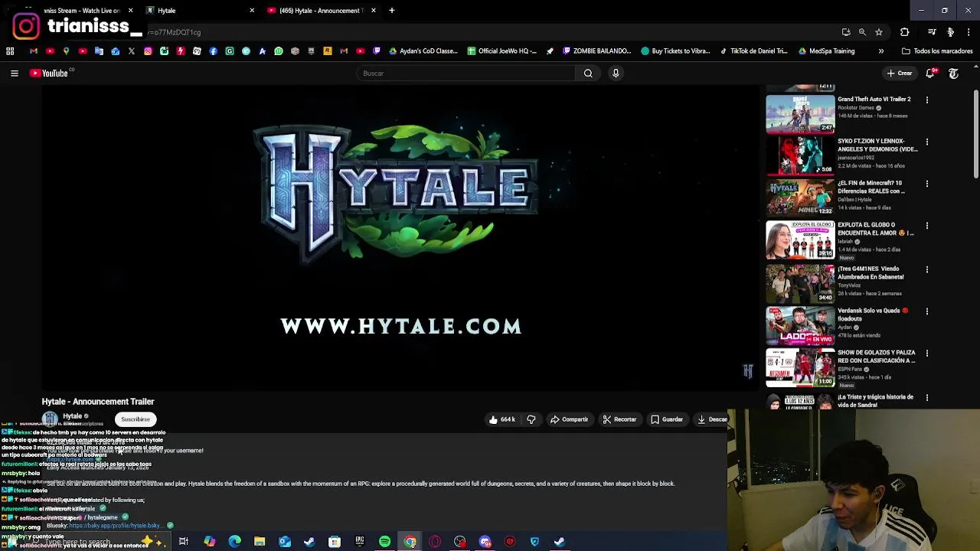This screenshot has width=980, height=551.
Task: Open the X (Twitter) bookmark icon
Action: coord(132,51)
